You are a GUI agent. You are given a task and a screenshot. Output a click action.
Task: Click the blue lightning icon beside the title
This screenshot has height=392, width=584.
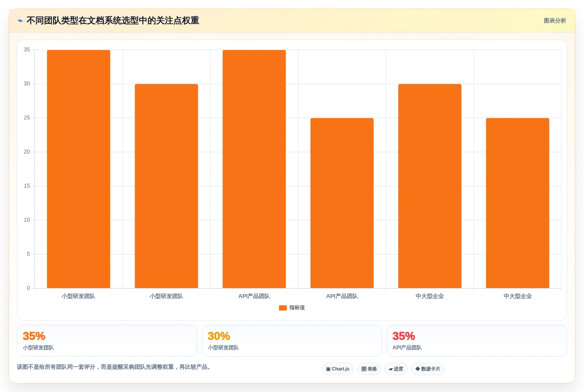click(20, 21)
